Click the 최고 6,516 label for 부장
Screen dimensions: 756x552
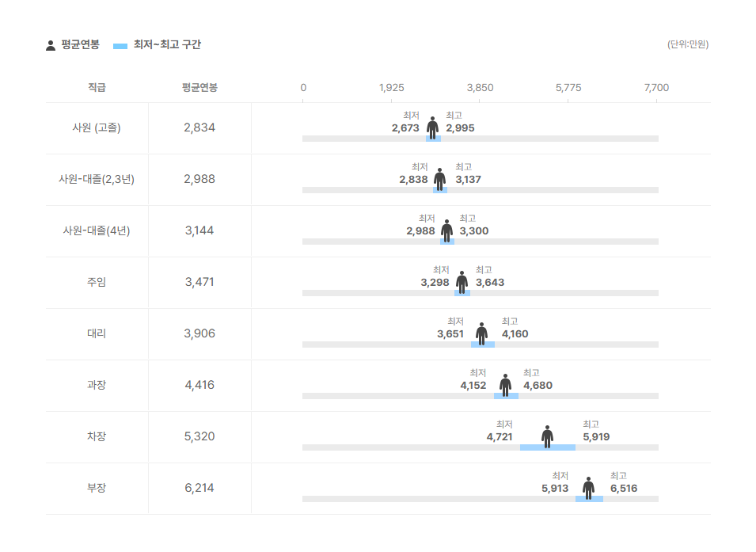pyautogui.click(x=623, y=483)
